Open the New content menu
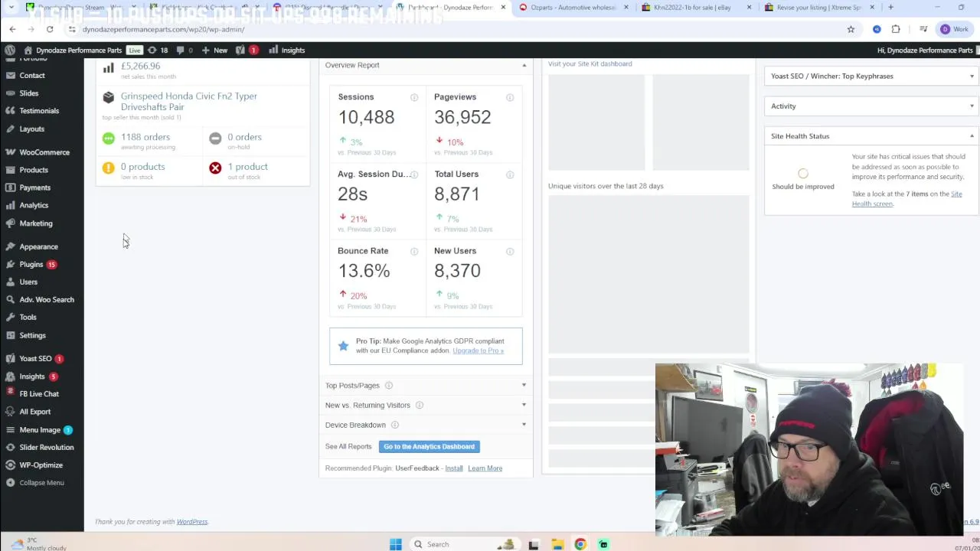Screen dimensions: 980x551 [x=214, y=50]
